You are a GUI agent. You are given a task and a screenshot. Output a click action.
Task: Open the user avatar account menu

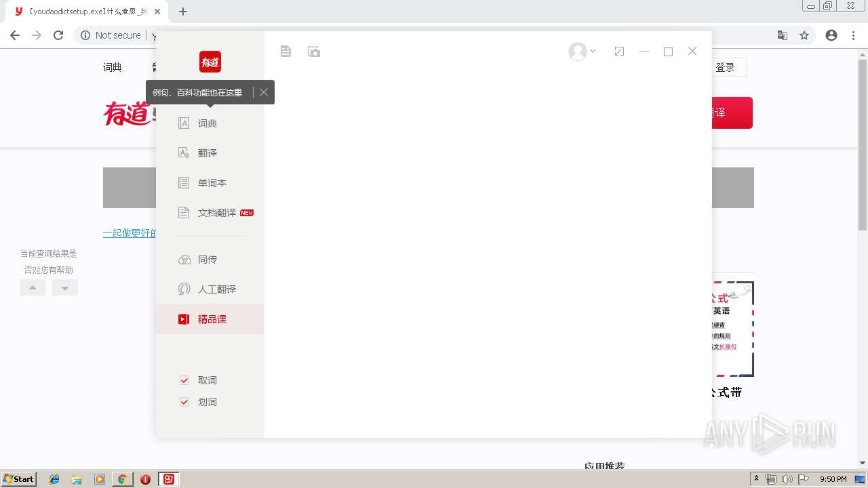click(x=582, y=52)
